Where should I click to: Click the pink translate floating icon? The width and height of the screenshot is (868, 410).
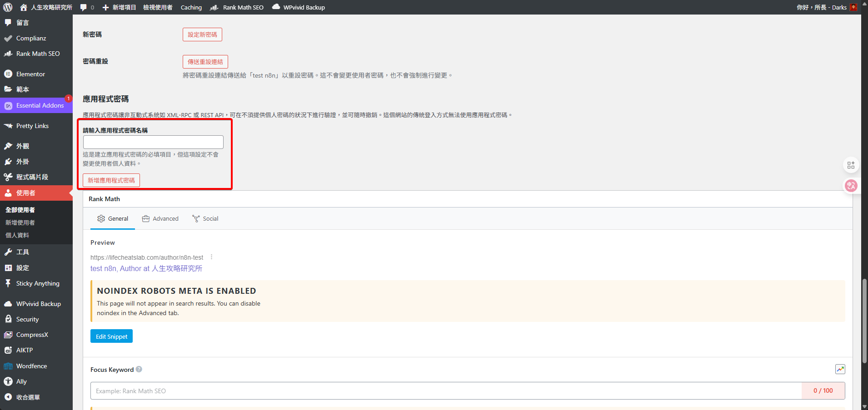(851, 185)
